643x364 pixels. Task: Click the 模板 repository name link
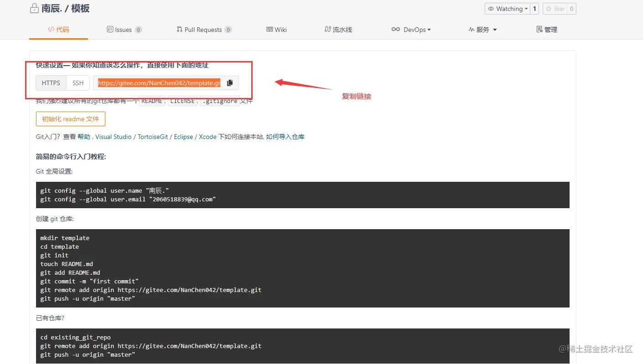(80, 9)
